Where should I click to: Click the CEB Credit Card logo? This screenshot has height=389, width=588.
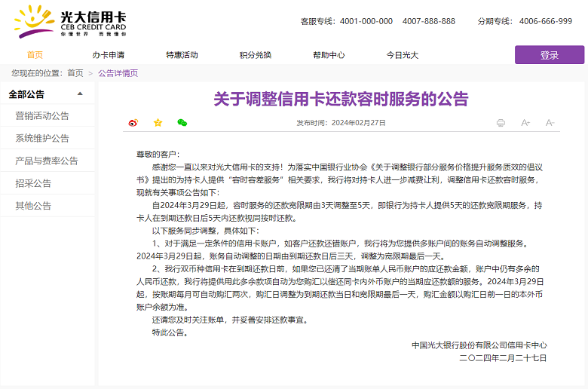click(70, 21)
